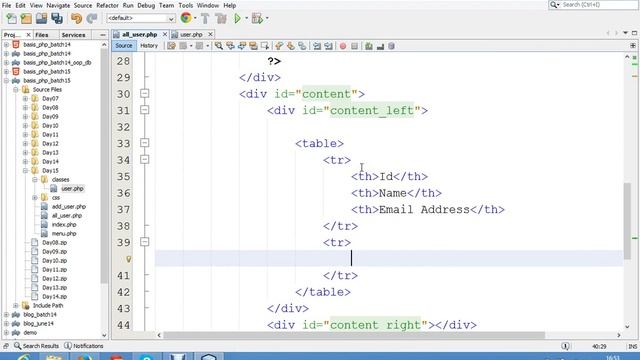The width and height of the screenshot is (640, 360).
Task: Open the Run Project dropdown arrow
Action: (247, 18)
